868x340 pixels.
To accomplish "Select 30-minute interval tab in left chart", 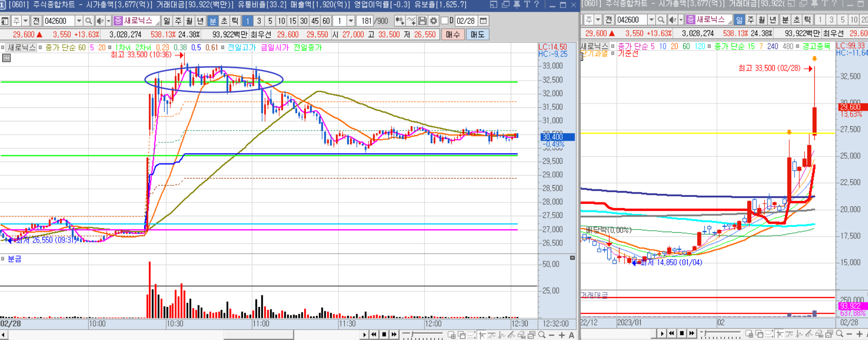I will (x=304, y=21).
